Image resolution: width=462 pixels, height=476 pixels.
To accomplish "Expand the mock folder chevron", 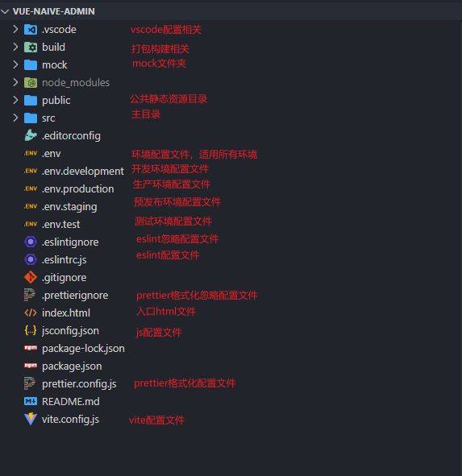I will [x=15, y=64].
